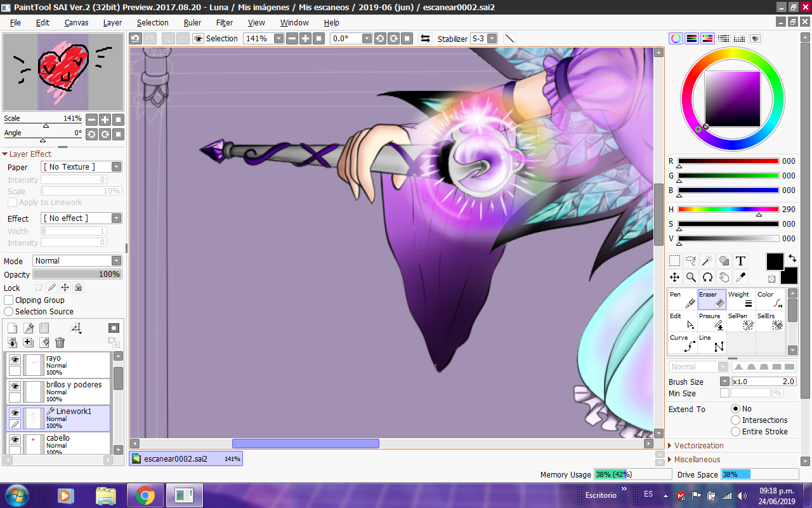Open the zoom percentage dropdown
This screenshot has width=812, height=508.
pyautogui.click(x=278, y=39)
